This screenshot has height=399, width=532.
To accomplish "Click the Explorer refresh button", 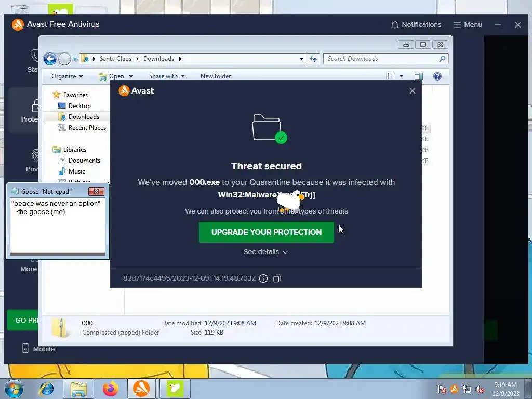I will tap(313, 59).
